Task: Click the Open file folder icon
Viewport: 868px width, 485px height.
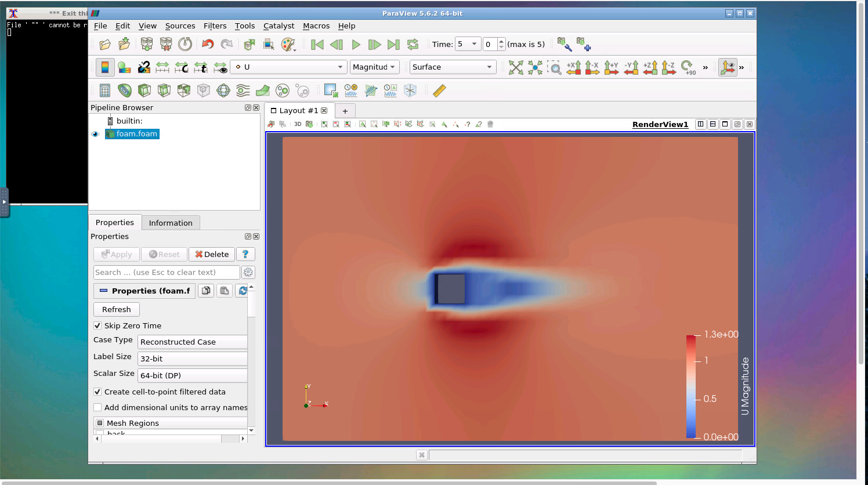Action: pos(105,45)
